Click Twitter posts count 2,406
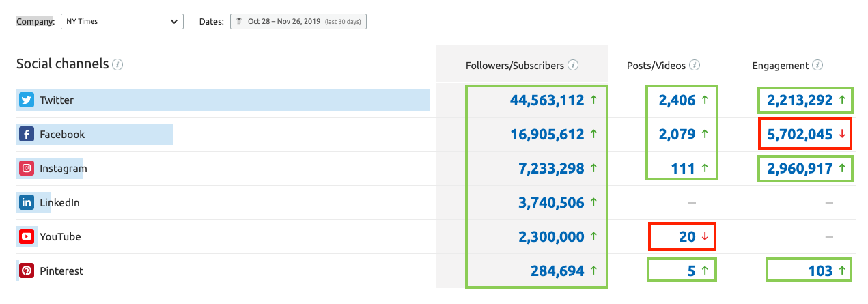Image resolution: width=868 pixels, height=304 pixels. (677, 100)
